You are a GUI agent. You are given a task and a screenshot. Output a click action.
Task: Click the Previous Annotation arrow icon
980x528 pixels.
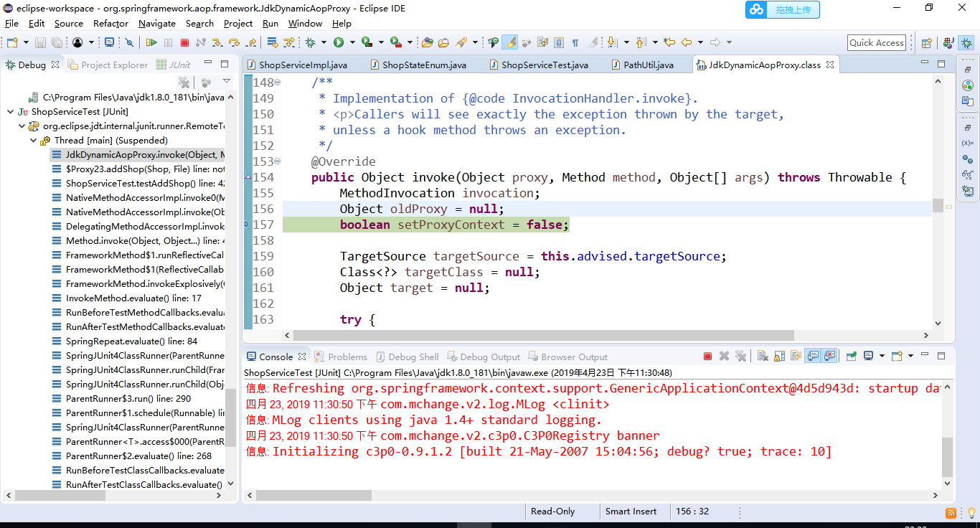[641, 42]
